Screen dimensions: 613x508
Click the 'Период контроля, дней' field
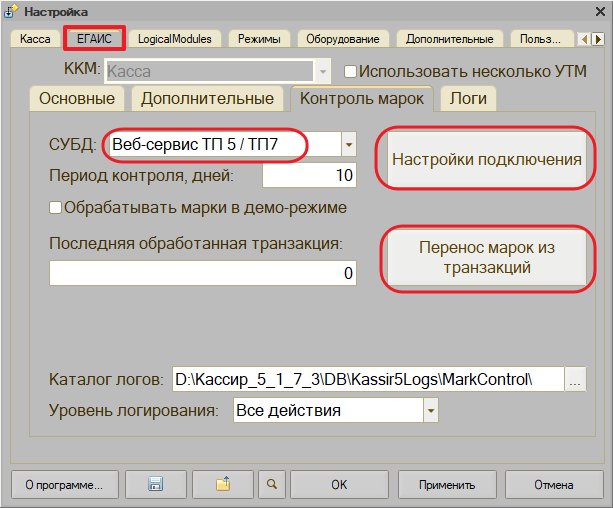(x=309, y=175)
